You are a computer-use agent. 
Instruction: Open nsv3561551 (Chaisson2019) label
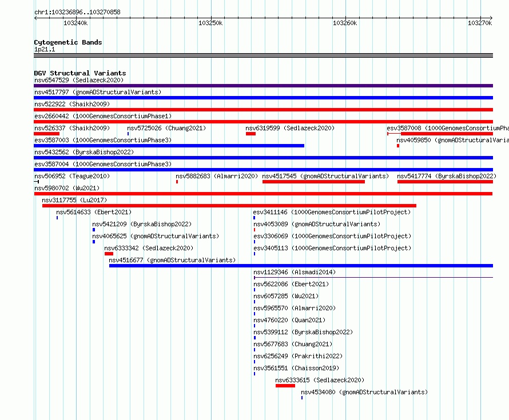[296, 368]
